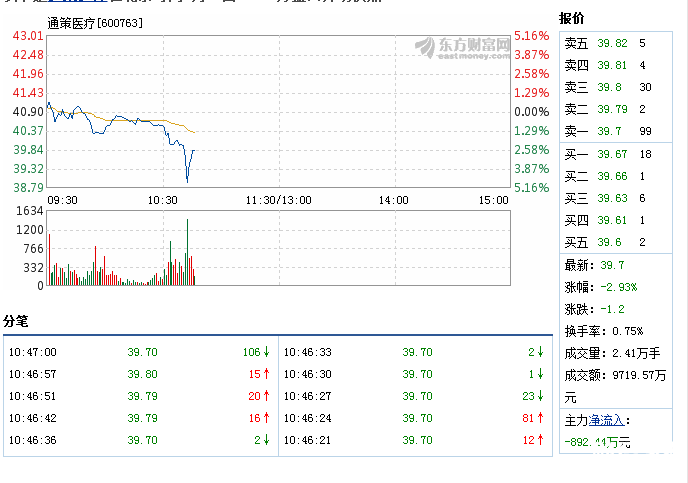Image resolution: width=688 pixels, height=483 pixels.
Task: Click the tick time 10:46:33
Action: 308,352
